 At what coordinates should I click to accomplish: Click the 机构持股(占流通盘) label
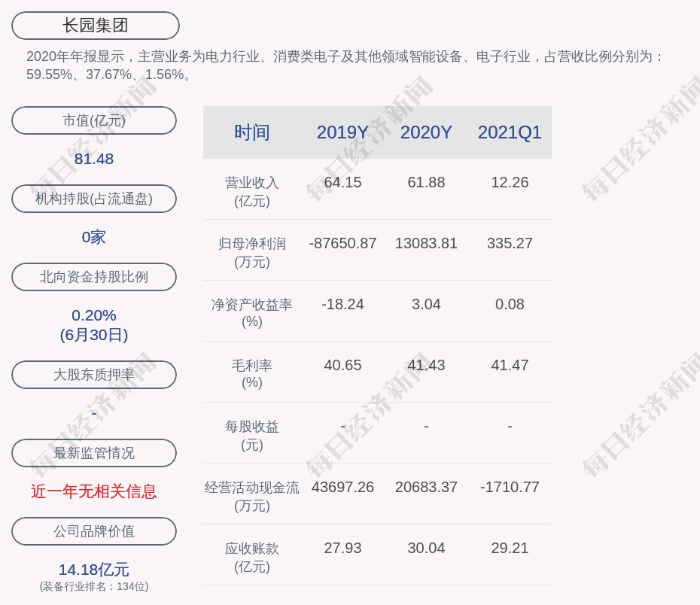tap(94, 199)
